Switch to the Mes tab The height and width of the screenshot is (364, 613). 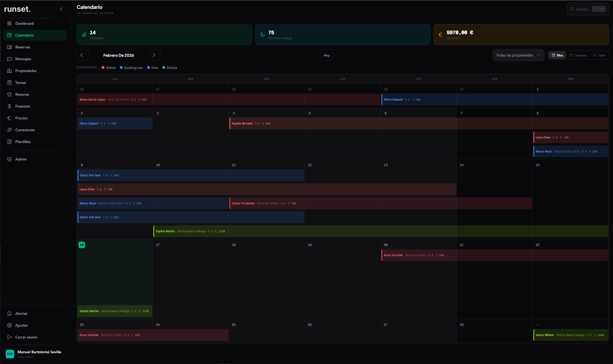point(557,55)
